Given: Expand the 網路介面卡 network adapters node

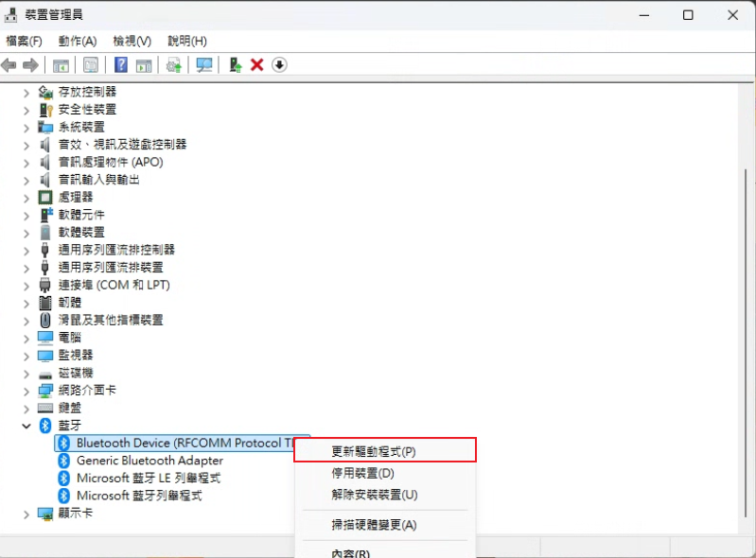Looking at the screenshot, I should [x=26, y=390].
